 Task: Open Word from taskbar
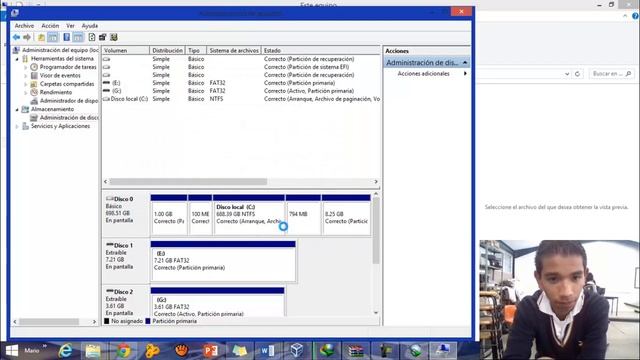pyautogui.click(x=268, y=351)
